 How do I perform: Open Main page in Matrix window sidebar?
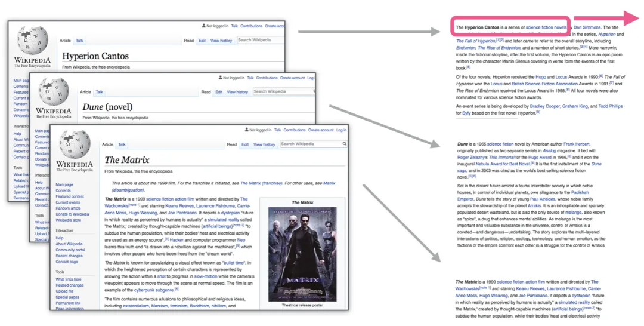(x=64, y=184)
